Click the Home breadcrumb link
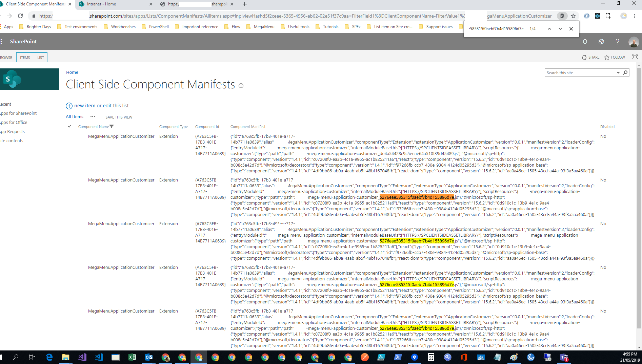Image resolution: width=642 pixels, height=364 pixels. (72, 72)
